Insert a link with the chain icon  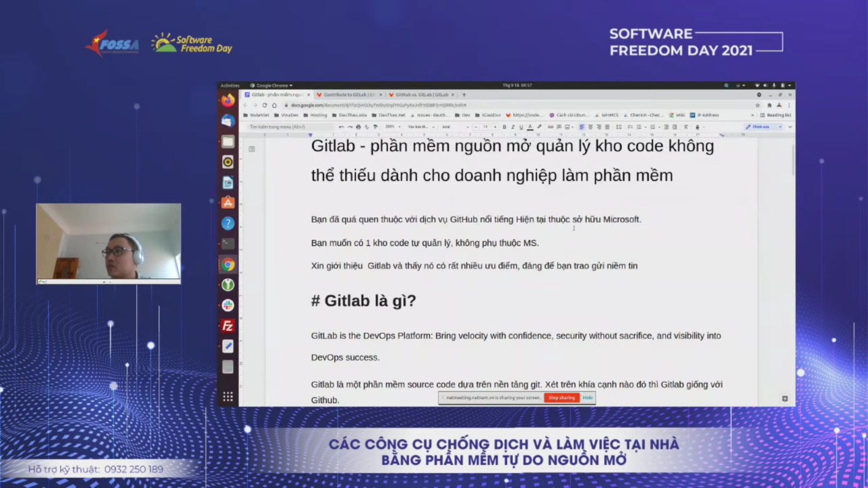pyautogui.click(x=550, y=127)
